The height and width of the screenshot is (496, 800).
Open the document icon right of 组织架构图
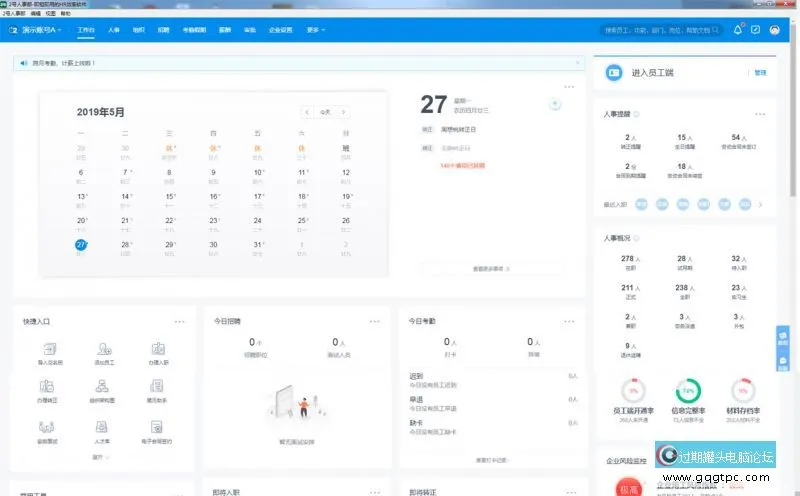pos(157,386)
